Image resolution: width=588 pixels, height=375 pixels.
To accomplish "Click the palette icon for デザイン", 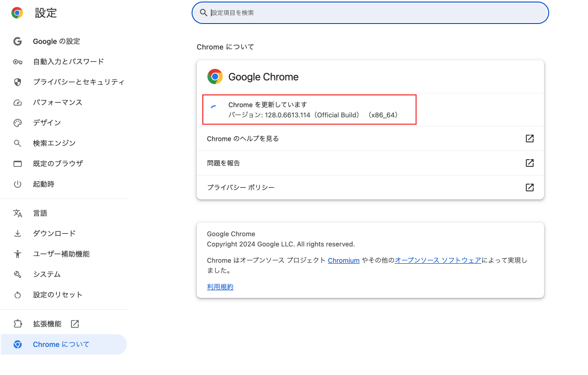I will 18,123.
